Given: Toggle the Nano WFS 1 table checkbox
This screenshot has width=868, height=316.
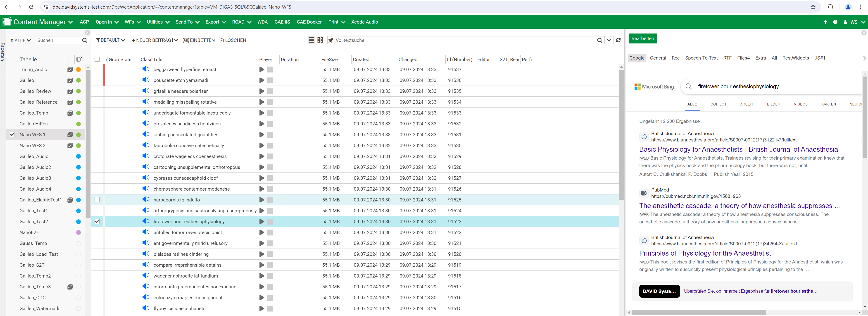Looking at the screenshot, I should pos(12,134).
